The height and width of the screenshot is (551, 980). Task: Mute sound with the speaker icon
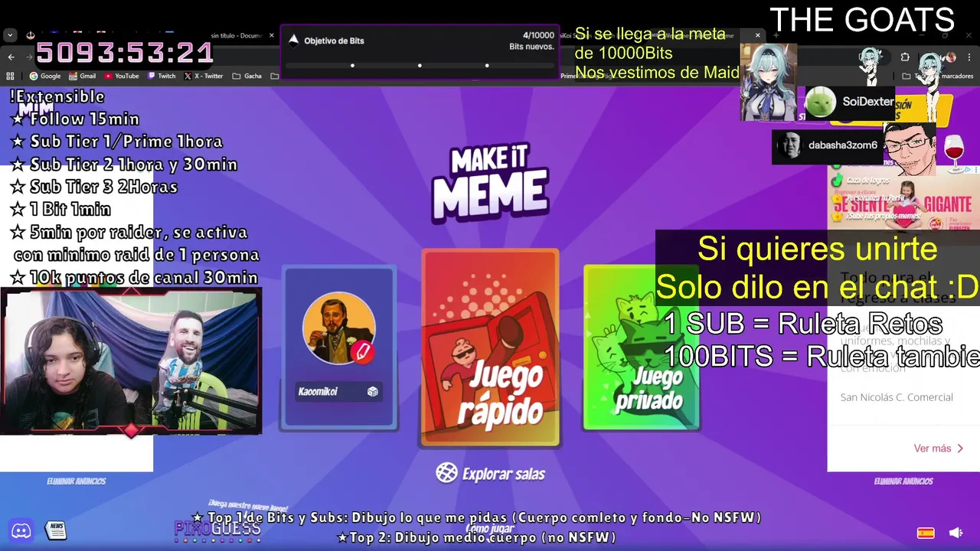point(955,533)
